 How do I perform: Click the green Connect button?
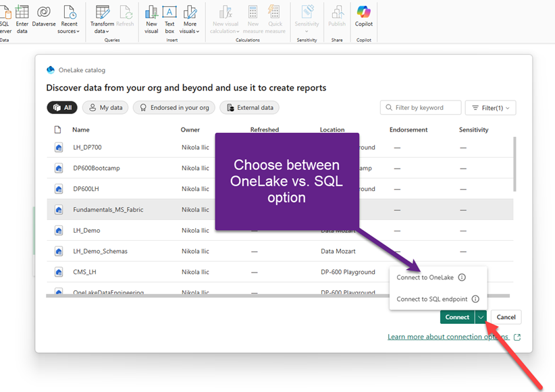click(x=457, y=317)
